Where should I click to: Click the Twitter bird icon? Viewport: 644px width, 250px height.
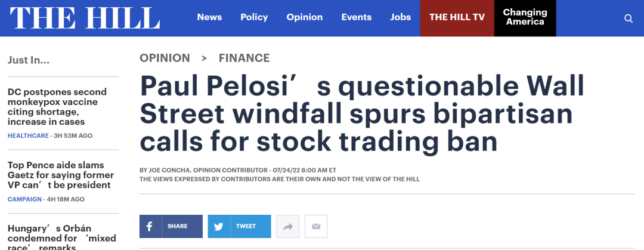click(219, 227)
